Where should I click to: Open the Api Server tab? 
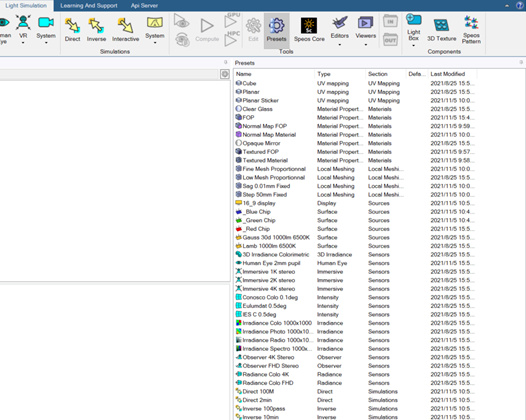[x=144, y=5]
